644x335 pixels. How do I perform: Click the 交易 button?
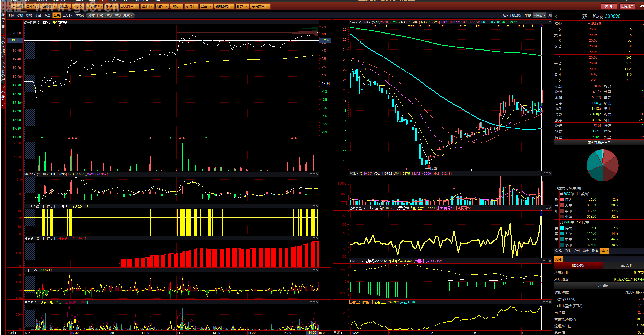609,6
